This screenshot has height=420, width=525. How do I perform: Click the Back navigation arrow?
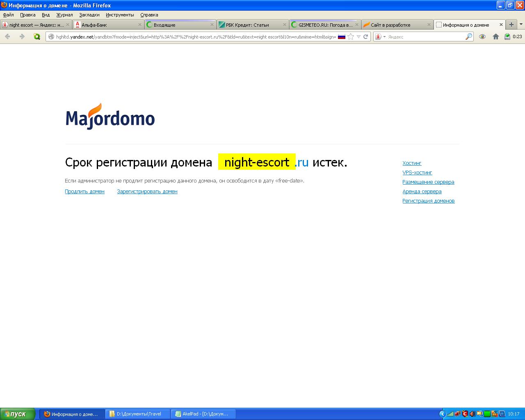coord(7,37)
